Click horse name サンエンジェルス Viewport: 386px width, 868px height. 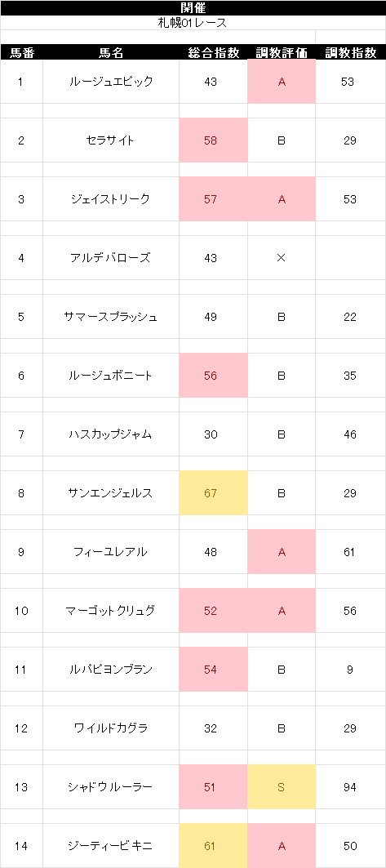click(x=111, y=493)
